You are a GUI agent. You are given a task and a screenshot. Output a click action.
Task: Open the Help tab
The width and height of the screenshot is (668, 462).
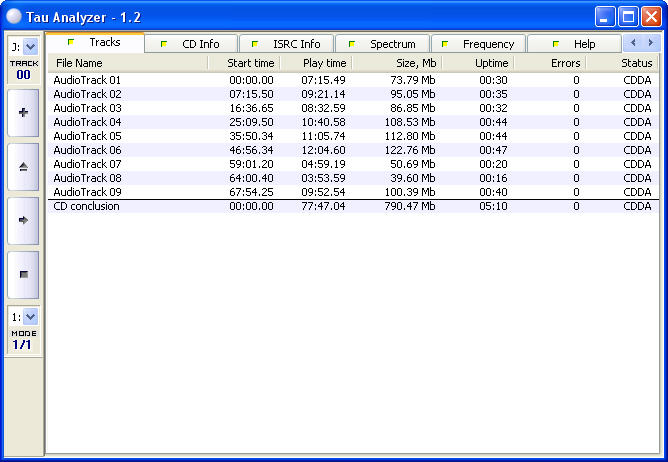point(575,44)
